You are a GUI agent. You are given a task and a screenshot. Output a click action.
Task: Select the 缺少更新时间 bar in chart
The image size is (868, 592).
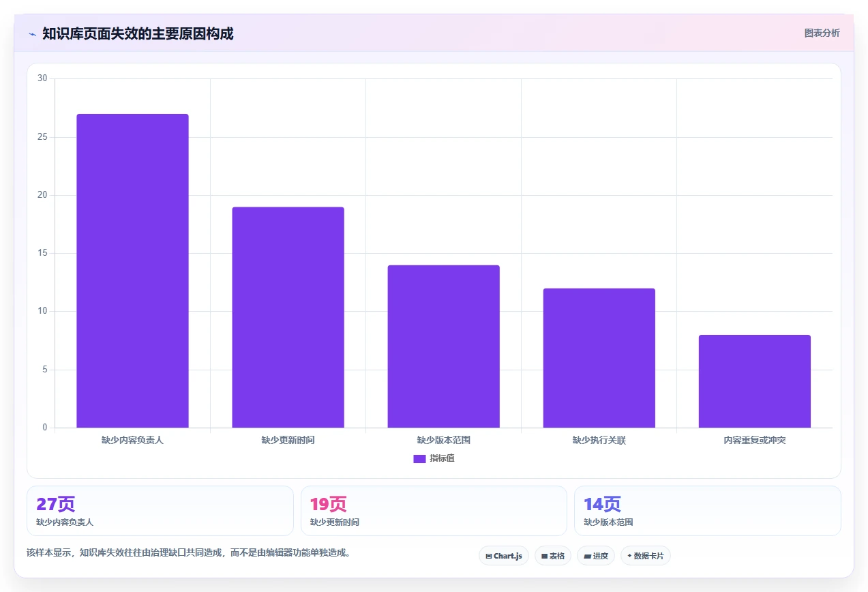(288, 317)
